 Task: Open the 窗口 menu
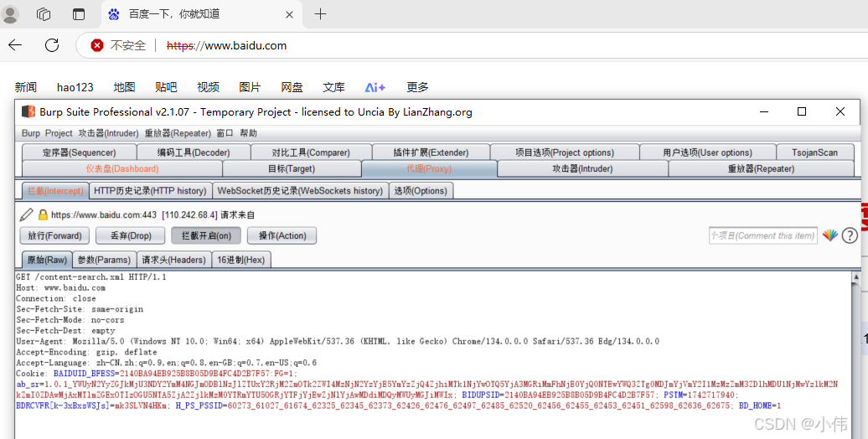pyautogui.click(x=225, y=133)
